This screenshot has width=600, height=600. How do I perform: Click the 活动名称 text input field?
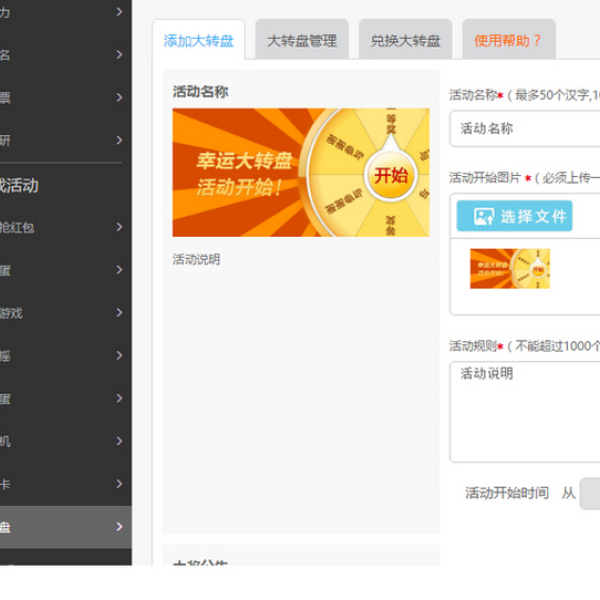(x=525, y=129)
